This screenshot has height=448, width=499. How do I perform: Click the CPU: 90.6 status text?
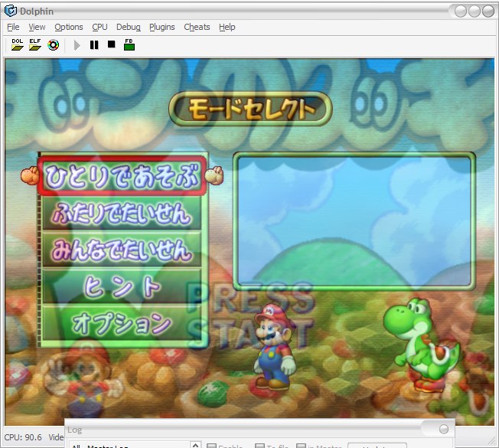[x=23, y=437]
